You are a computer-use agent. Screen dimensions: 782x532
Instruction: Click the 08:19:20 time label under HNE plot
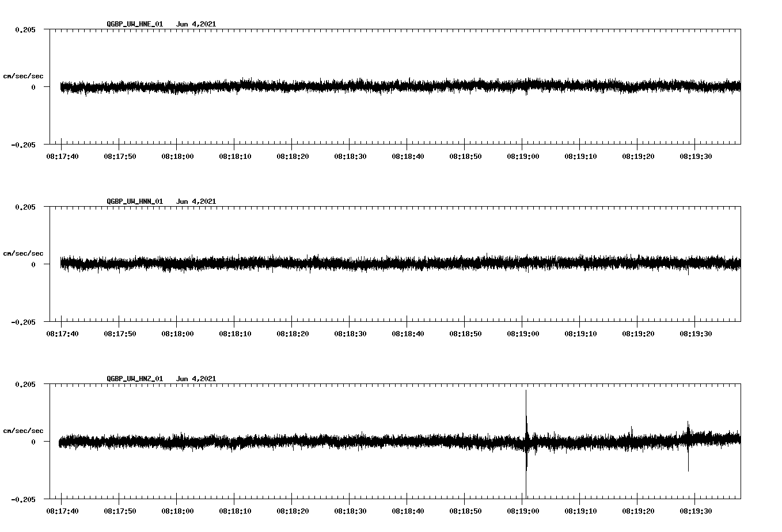click(639, 157)
